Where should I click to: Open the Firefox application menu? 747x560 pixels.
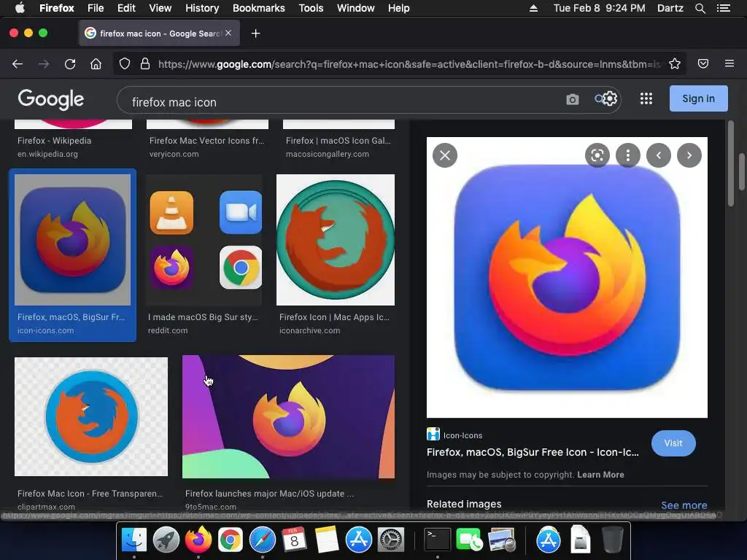57,8
